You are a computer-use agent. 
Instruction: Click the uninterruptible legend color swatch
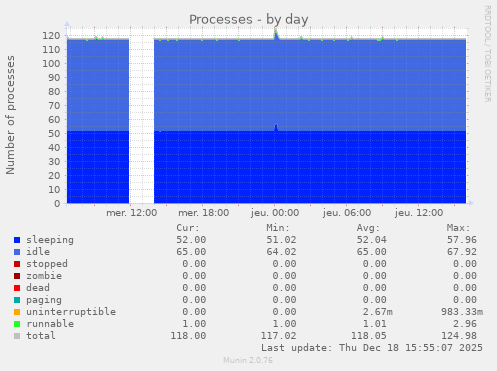(17, 312)
